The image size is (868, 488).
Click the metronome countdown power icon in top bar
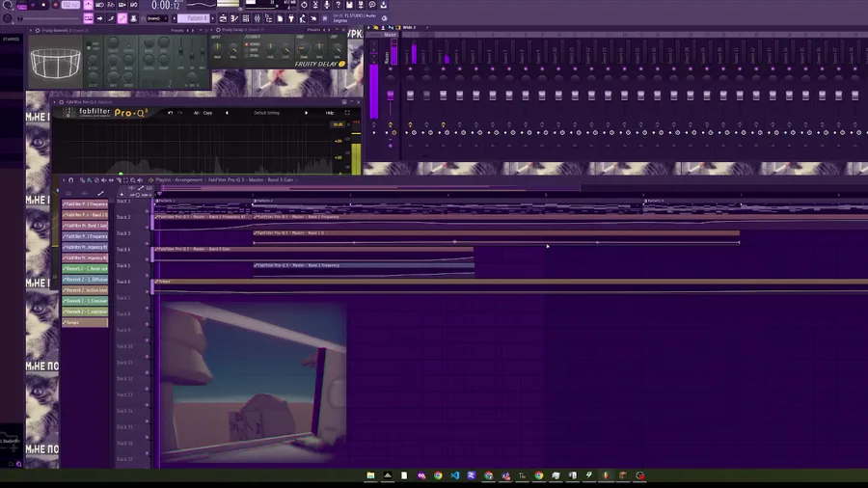coord(304,5)
